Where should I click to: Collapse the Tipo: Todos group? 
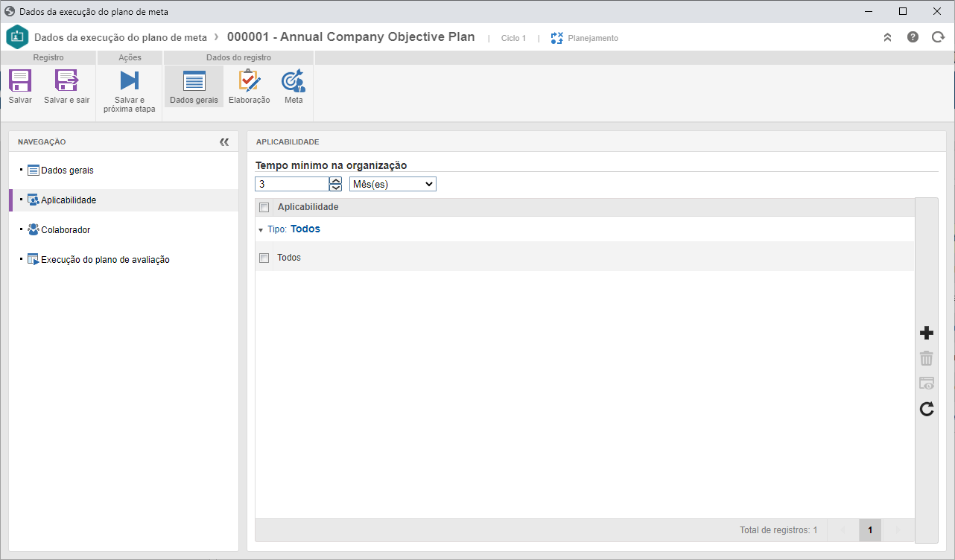click(261, 229)
